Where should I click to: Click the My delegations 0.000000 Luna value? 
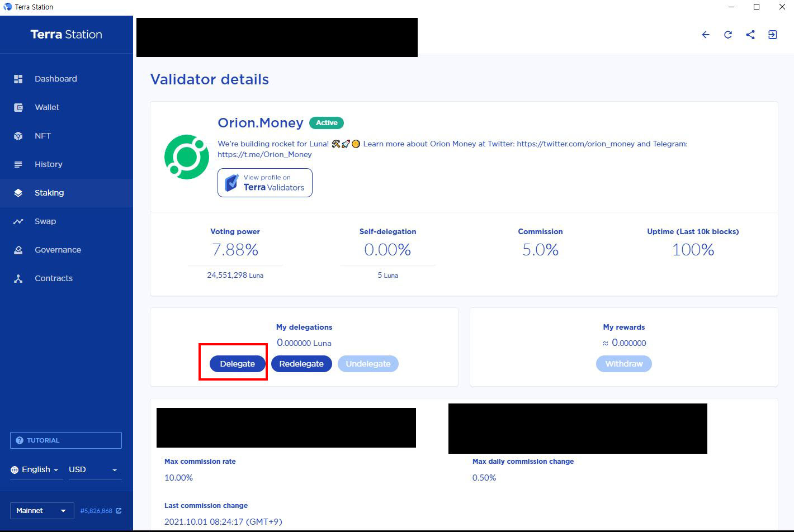coord(304,343)
